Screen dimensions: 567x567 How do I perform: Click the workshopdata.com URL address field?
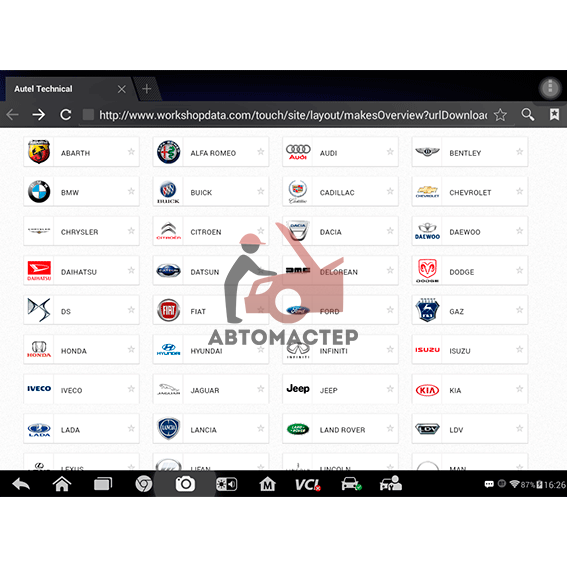[293, 115]
